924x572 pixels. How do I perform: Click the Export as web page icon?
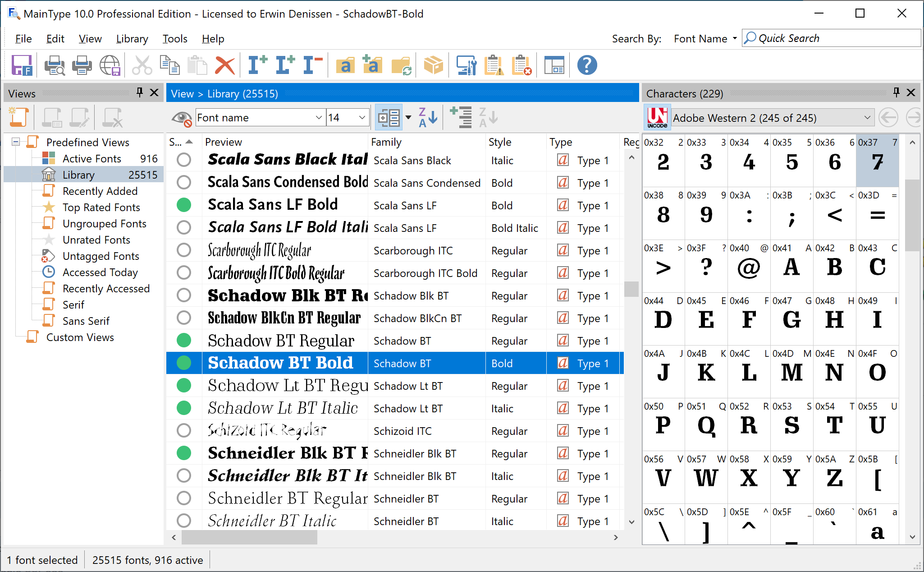[110, 65]
